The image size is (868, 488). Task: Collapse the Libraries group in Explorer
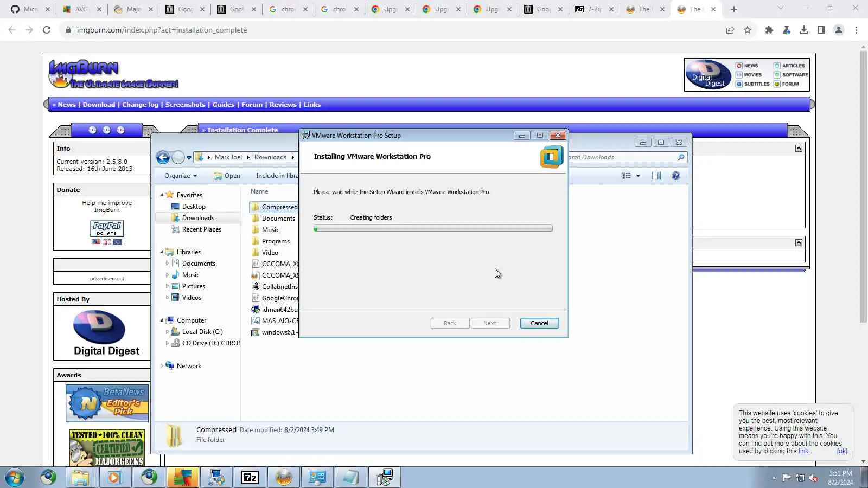[x=162, y=252]
